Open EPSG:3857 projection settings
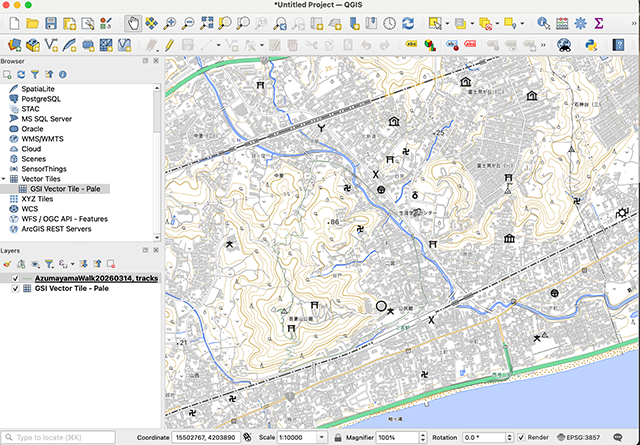The height and width of the screenshot is (445, 640). coord(578,437)
